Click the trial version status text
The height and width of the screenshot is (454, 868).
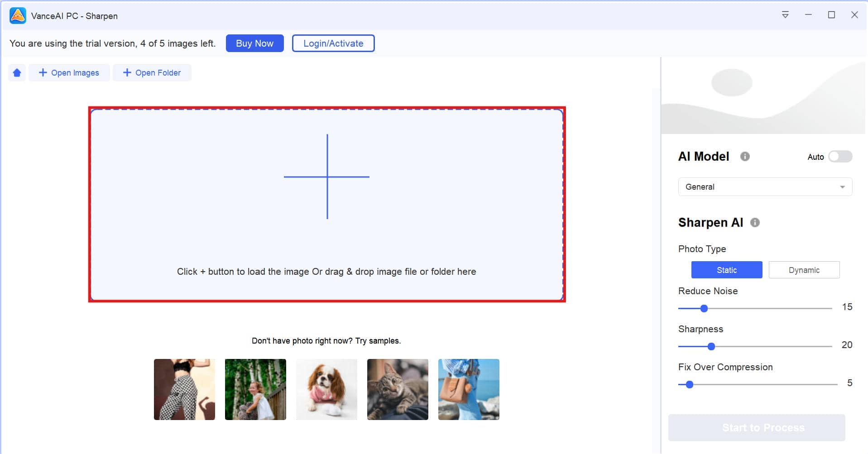[112, 43]
